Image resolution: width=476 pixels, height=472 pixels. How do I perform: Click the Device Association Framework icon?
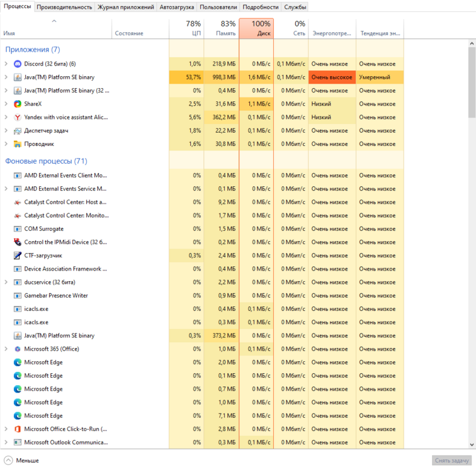click(x=18, y=269)
